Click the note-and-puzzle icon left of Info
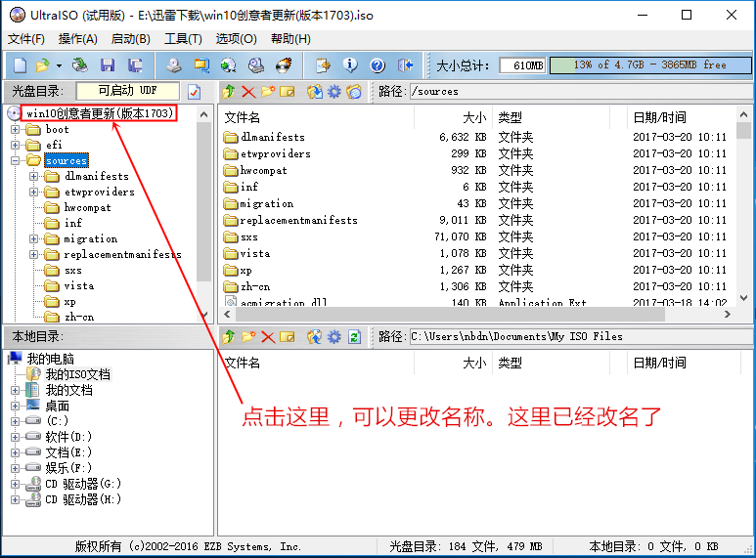The image size is (756, 558). 323,65
